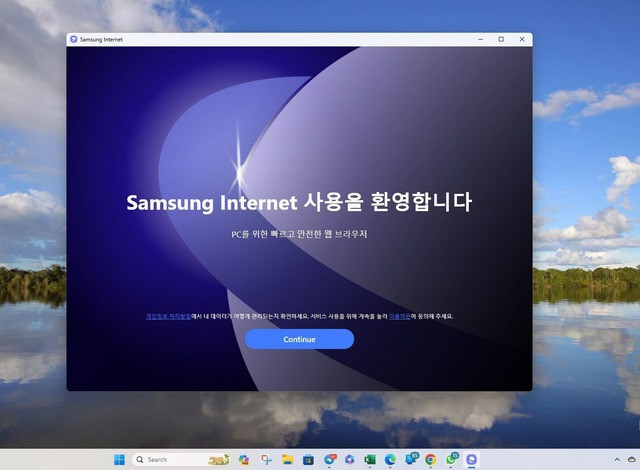This screenshot has width=640, height=470.
Task: Open WhatsApp from the taskbar
Action: (x=451, y=459)
